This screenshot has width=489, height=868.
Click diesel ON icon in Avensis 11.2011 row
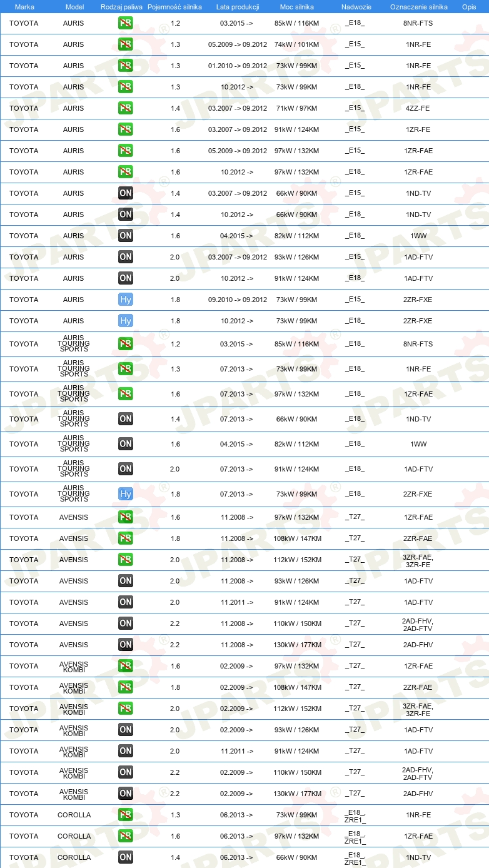(x=126, y=602)
